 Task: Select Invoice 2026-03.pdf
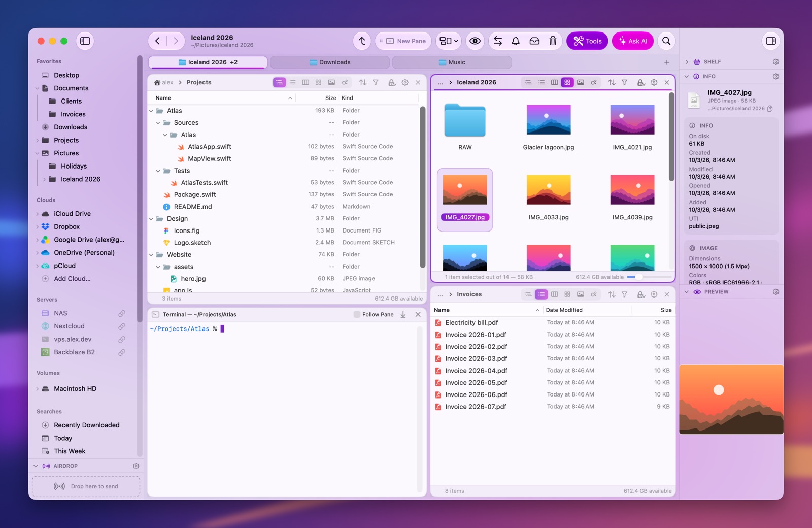coord(553,359)
